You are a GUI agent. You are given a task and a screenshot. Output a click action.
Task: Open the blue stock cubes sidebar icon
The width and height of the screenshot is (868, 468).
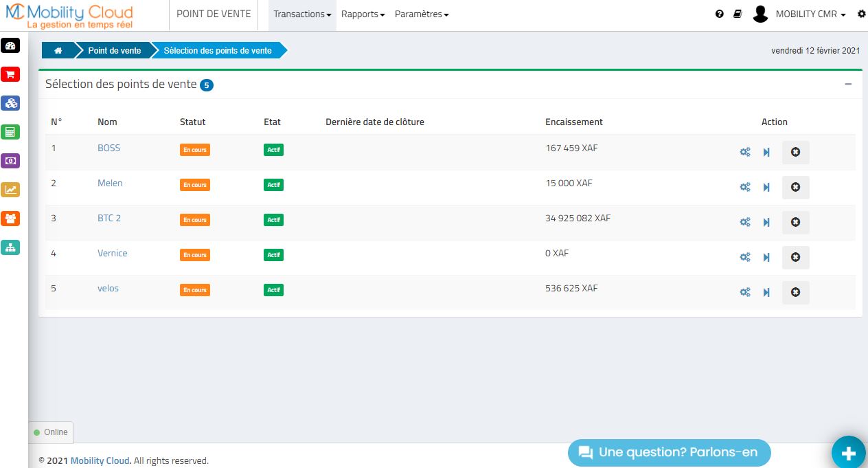[x=10, y=103]
